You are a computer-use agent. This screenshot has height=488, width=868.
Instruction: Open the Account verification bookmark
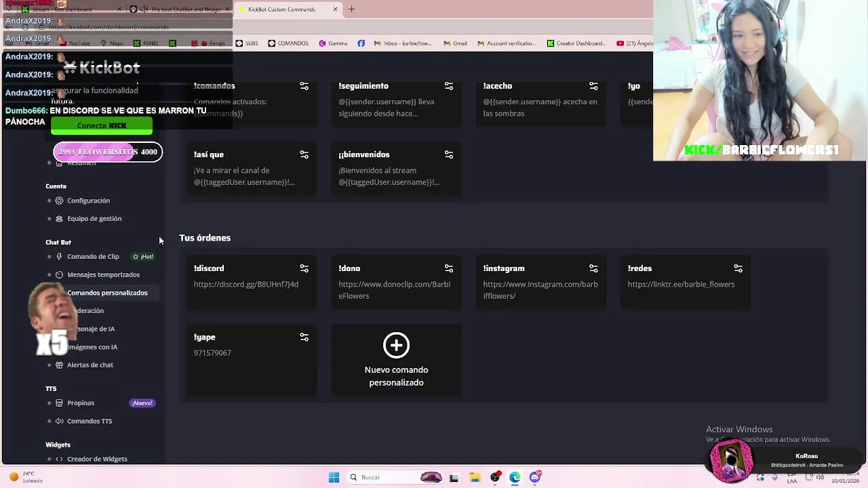click(507, 43)
